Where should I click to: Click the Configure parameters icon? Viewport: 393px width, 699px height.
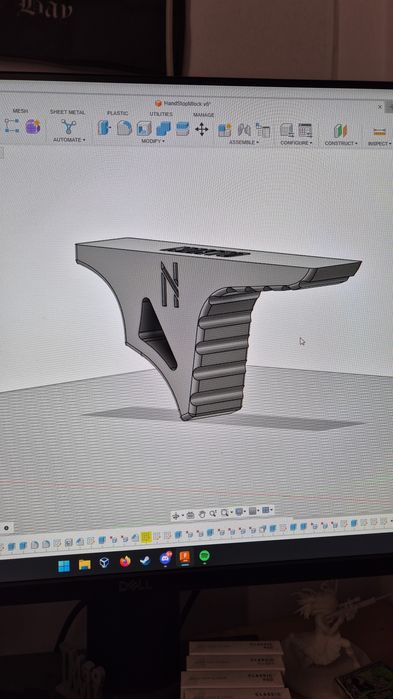coord(287,130)
